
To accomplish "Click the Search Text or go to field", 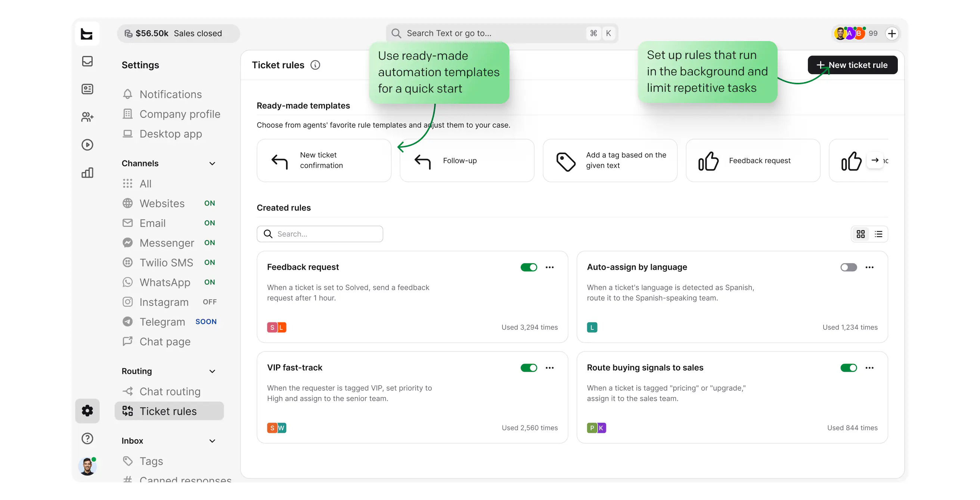I will 502,34.
